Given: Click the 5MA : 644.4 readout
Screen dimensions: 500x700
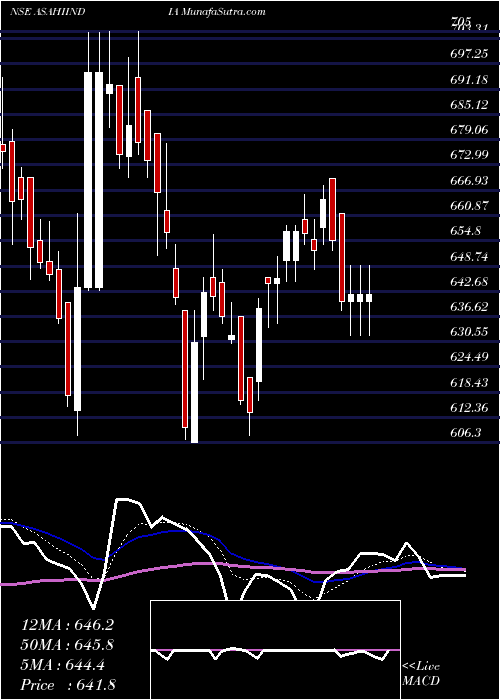Looking at the screenshot, I should [62, 665].
